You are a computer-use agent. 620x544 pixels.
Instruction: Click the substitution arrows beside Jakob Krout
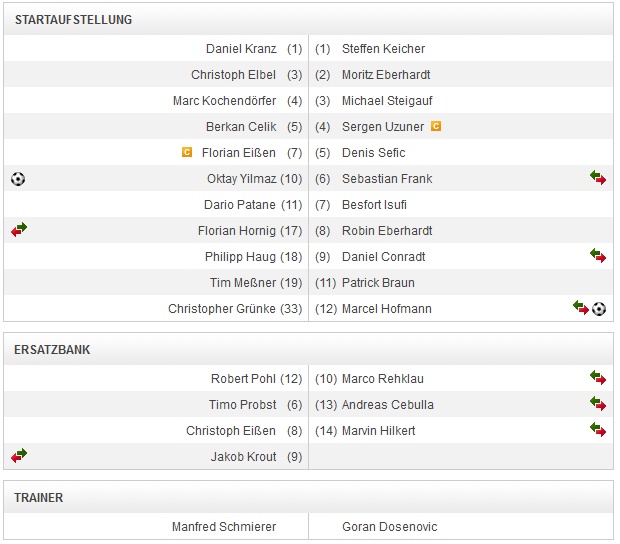tap(19, 457)
